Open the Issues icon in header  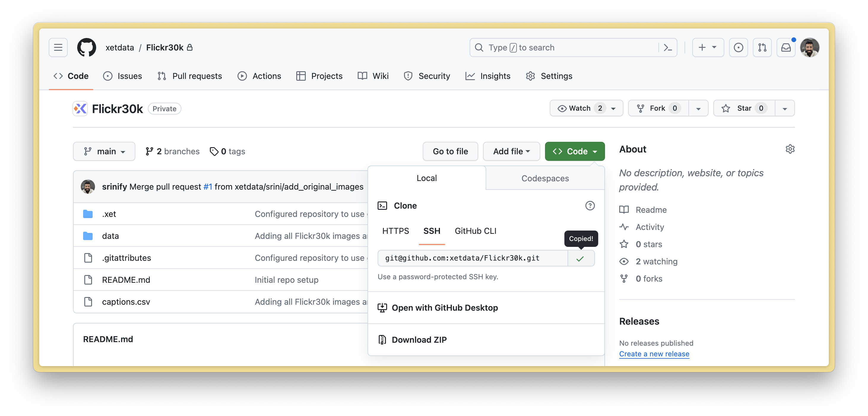(738, 47)
